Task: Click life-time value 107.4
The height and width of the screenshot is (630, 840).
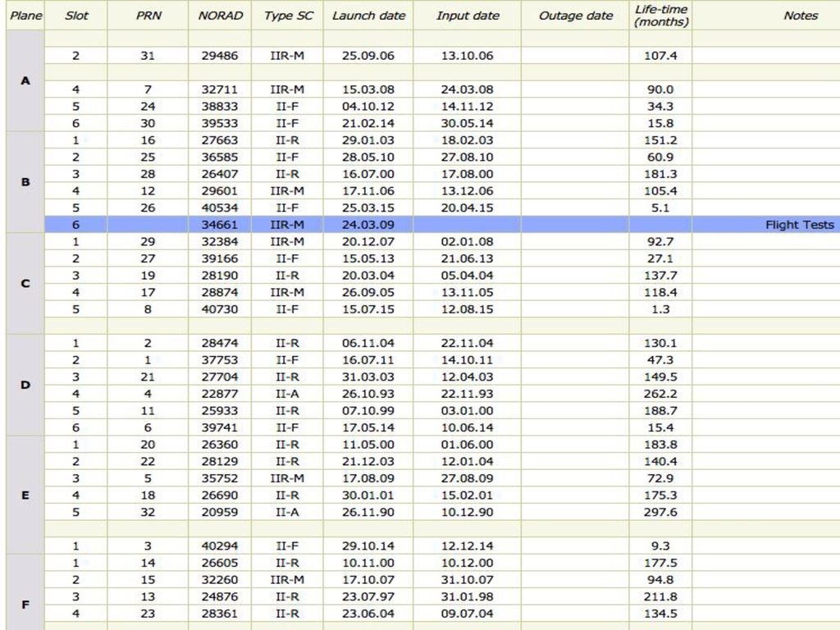Action: click(x=660, y=56)
